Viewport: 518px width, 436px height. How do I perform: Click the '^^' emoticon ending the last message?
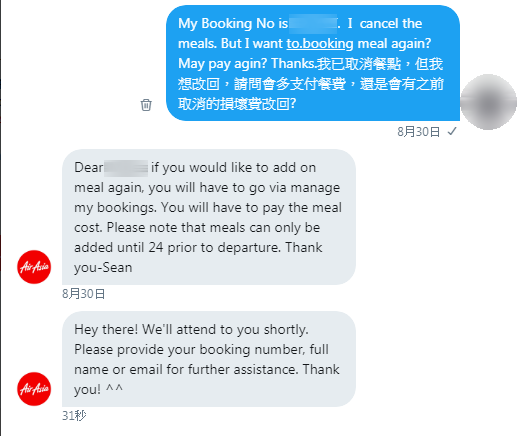pyautogui.click(x=114, y=389)
